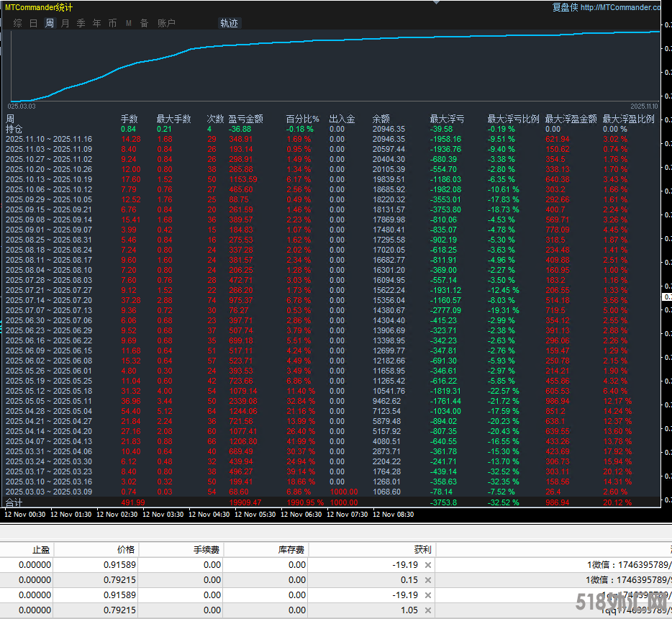This screenshot has height=619, width=672.
Task: Close the order showing 1.05 profit
Action: pos(428,610)
